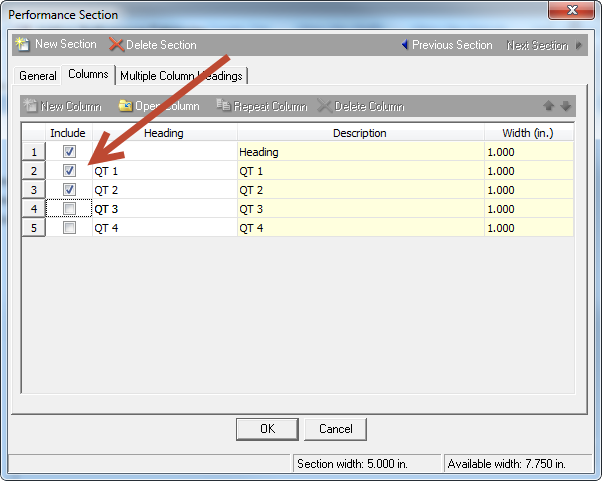Click the New Section star icon

22,45
